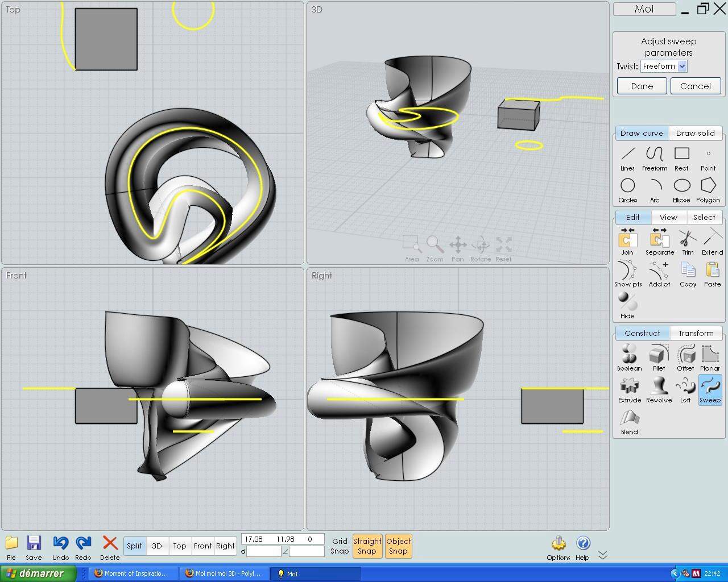Image resolution: width=728 pixels, height=582 pixels.
Task: Expand the bottom toolbar chevron
Action: point(603,555)
